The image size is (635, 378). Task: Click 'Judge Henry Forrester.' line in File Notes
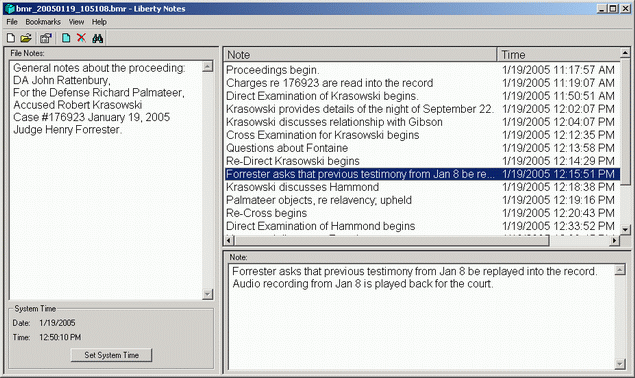coord(67,130)
